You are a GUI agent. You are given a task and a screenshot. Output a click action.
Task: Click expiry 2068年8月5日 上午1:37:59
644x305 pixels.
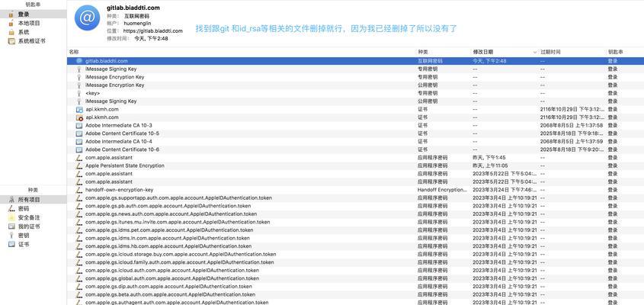(572, 141)
